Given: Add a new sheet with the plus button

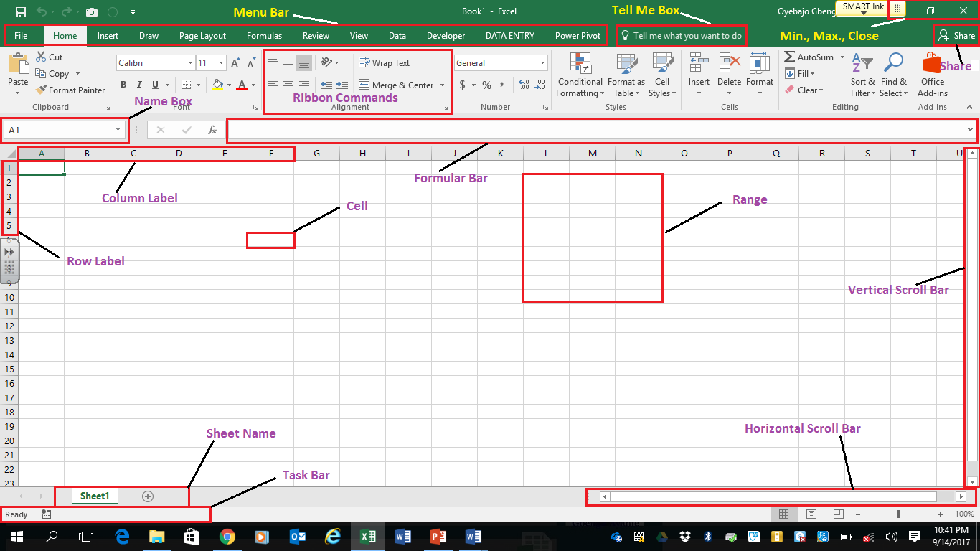Looking at the screenshot, I should click(147, 496).
